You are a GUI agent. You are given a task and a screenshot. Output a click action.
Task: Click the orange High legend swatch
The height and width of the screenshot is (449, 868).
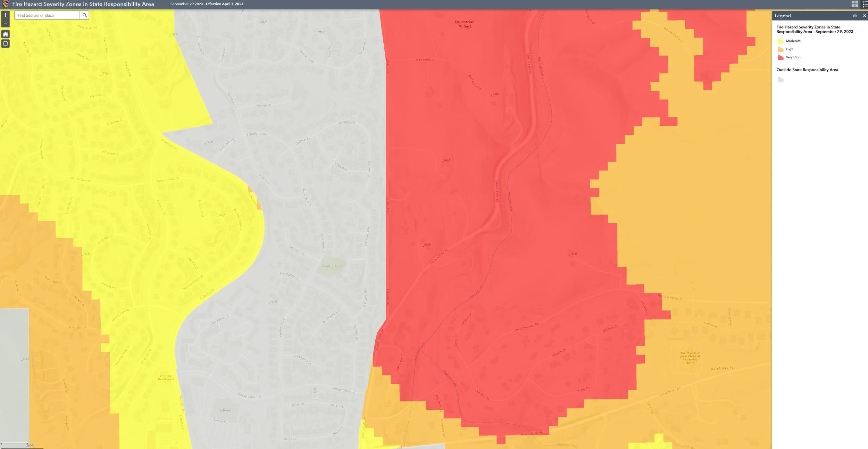coord(781,49)
